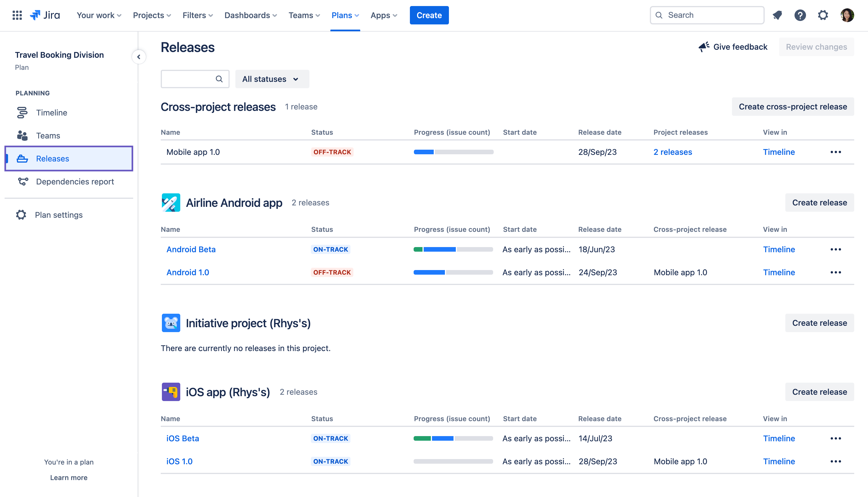Open more options for Mobile app 1.0
The height and width of the screenshot is (497, 868).
pos(836,152)
